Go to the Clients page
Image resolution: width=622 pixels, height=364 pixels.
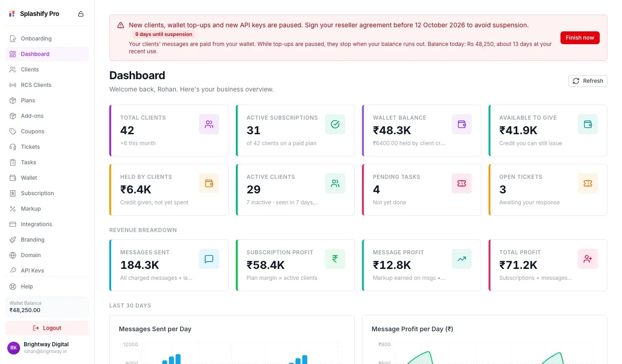click(47, 70)
